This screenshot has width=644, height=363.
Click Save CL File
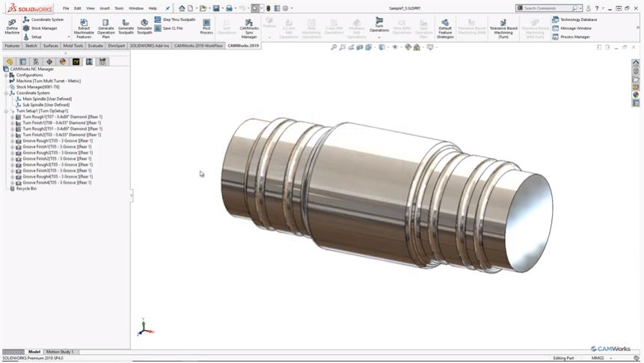tap(168, 28)
